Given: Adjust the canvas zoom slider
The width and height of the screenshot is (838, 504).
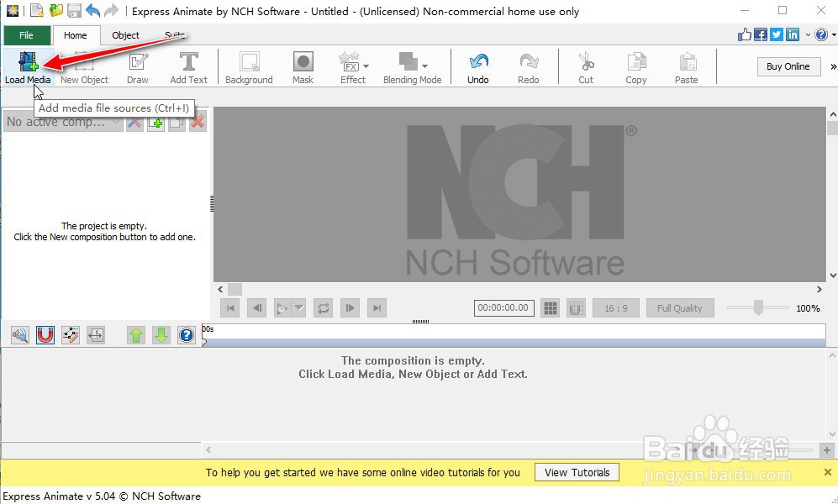Looking at the screenshot, I should 758,307.
